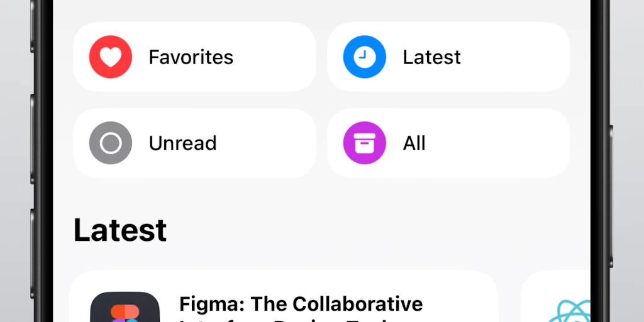This screenshot has height=322, width=644.
Task: Tap the purple archive box icon
Action: point(364,143)
